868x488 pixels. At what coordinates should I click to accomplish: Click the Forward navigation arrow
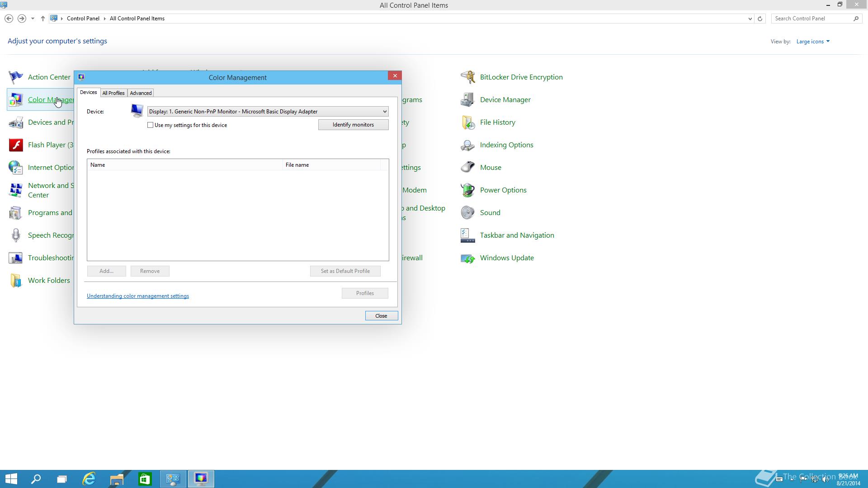[21, 19]
